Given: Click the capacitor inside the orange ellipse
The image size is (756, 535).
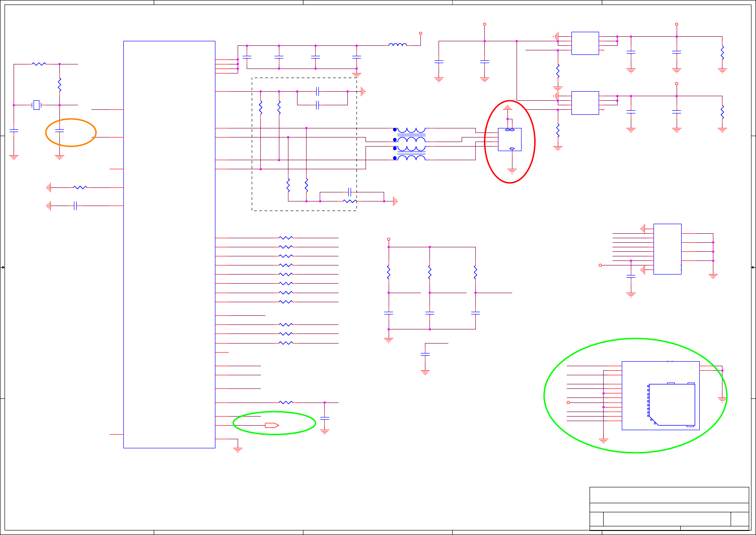Looking at the screenshot, I should (x=59, y=131).
